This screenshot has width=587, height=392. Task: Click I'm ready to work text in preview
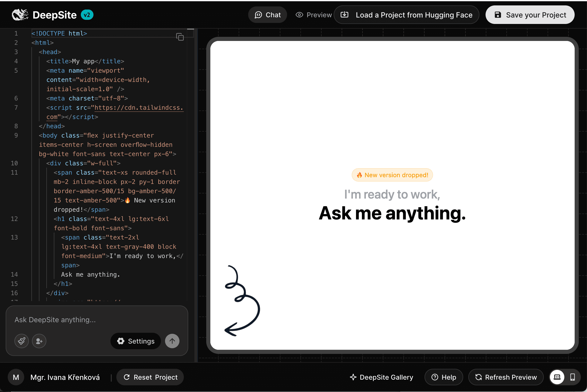(x=392, y=194)
